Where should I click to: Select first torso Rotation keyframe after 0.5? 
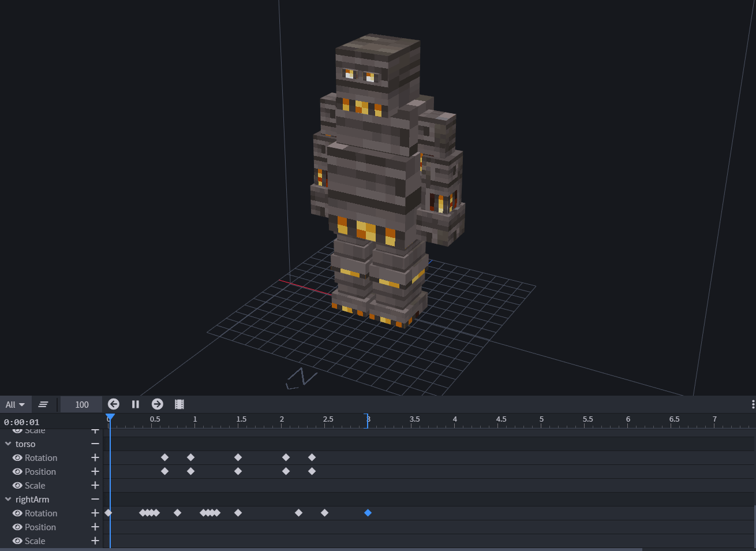(x=165, y=457)
